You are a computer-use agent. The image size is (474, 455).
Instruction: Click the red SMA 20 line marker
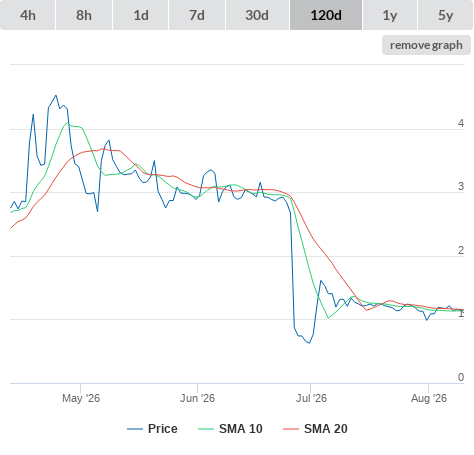pyautogui.click(x=291, y=429)
